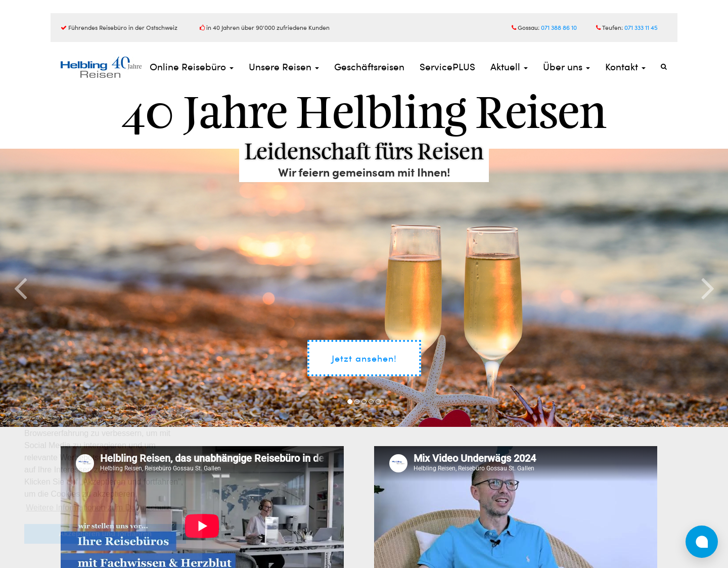
Task: Open the Geschäftsreisen page
Action: tap(369, 67)
